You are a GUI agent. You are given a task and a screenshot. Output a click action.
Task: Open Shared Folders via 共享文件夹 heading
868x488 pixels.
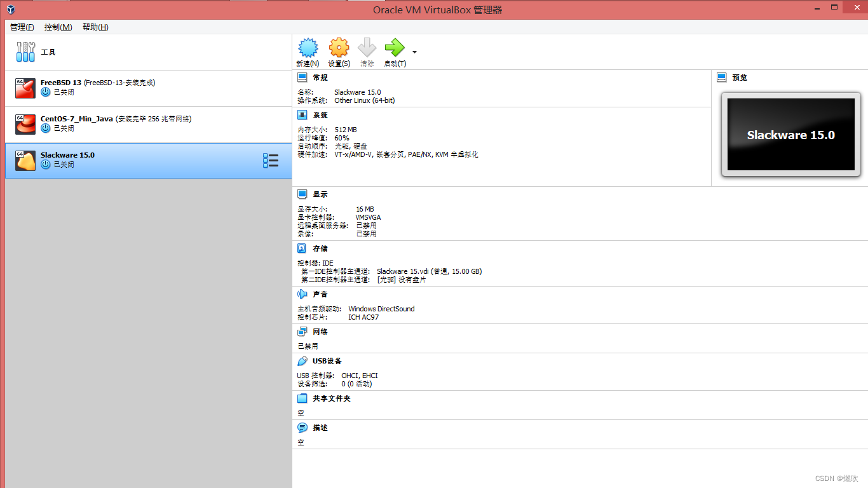click(x=332, y=398)
